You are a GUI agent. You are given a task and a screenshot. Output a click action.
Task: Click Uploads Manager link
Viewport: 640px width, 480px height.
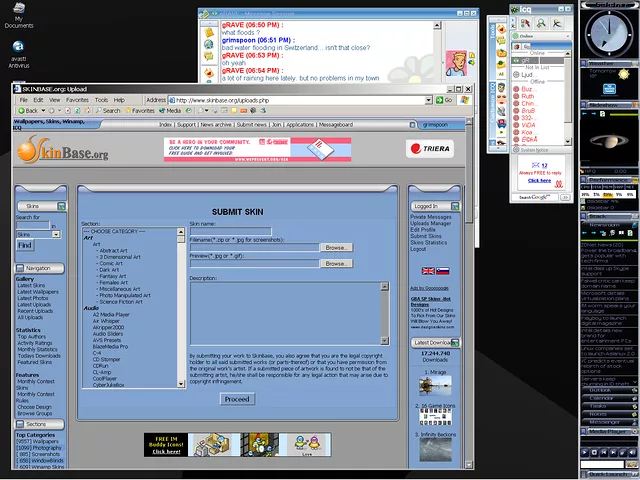pyautogui.click(x=430, y=223)
